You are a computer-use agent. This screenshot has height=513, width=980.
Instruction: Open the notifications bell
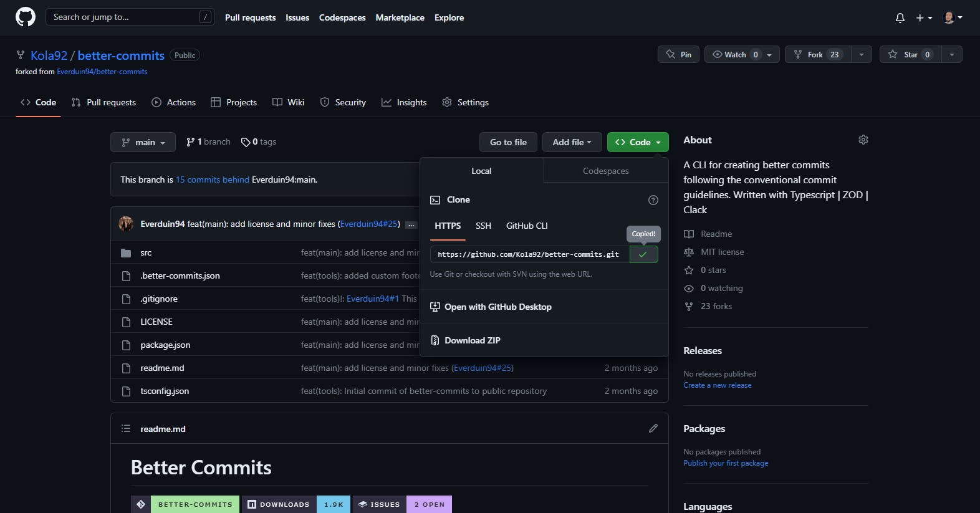(900, 18)
